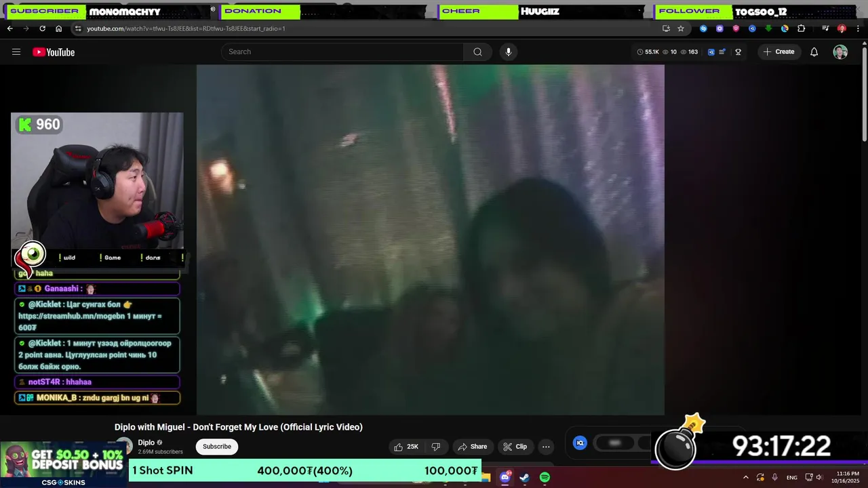The width and height of the screenshot is (868, 488).
Task: Open Steam from the taskbar
Action: click(525, 477)
